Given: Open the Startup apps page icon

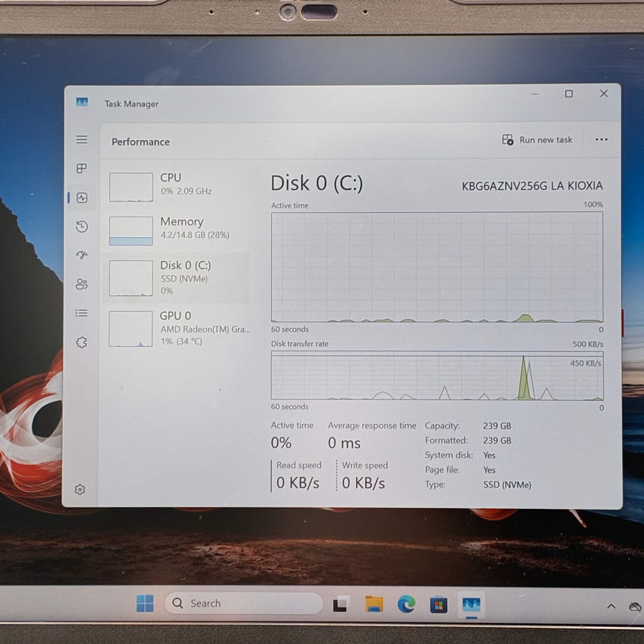Looking at the screenshot, I should 82,255.
